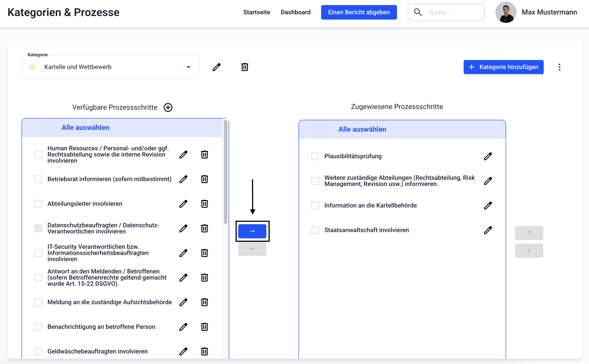Check the Betriebsrat informieren checkbox
This screenshot has width=589, height=364.
pos(38,179)
